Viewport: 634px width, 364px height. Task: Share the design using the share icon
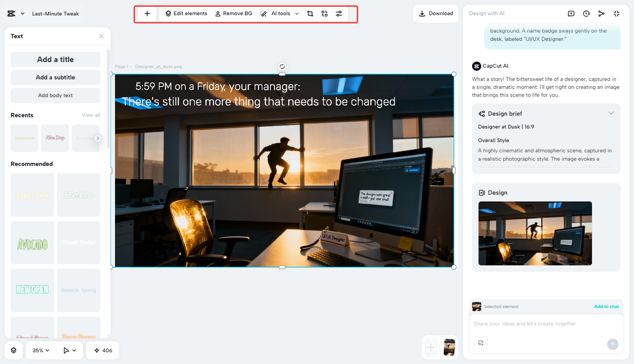pos(601,13)
